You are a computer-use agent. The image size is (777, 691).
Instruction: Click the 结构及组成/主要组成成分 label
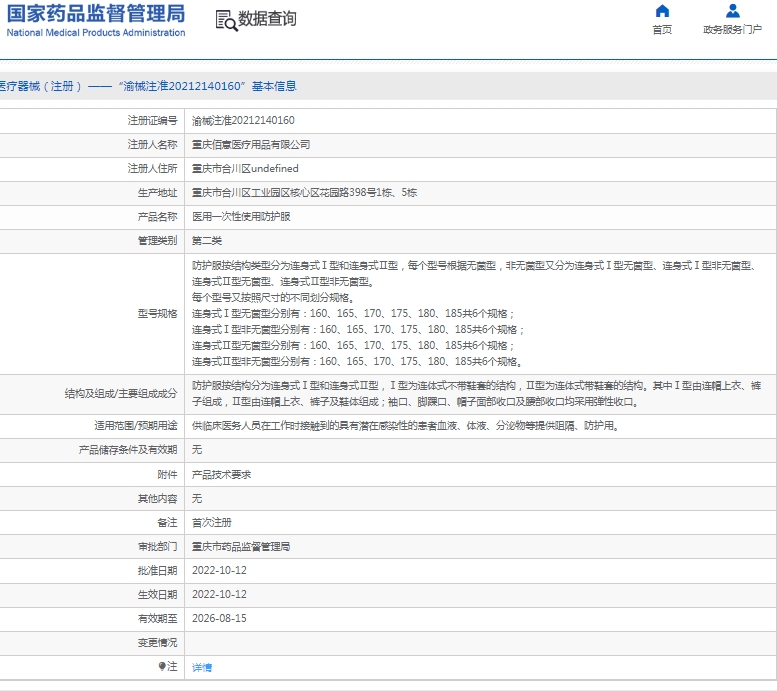click(x=121, y=394)
